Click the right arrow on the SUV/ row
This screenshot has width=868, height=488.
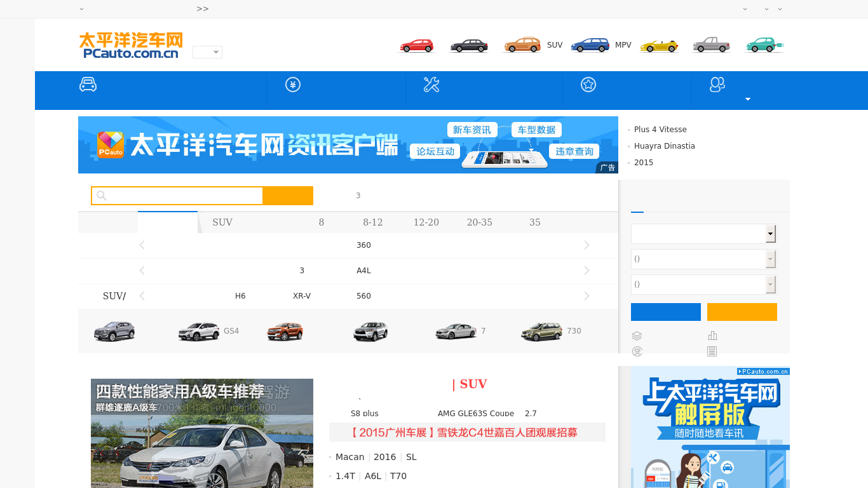[x=587, y=296]
